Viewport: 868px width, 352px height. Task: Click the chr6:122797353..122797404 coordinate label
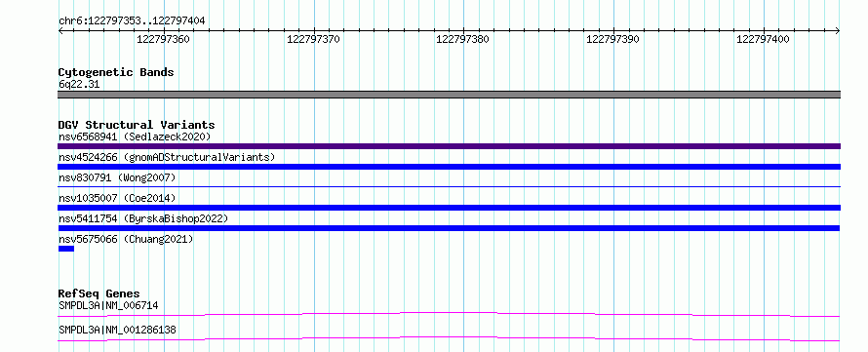[x=132, y=20]
